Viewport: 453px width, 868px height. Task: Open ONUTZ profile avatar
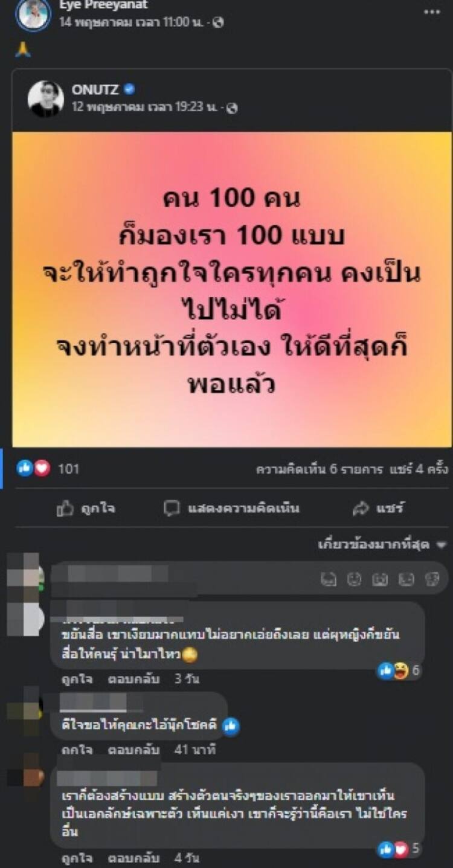[45, 98]
